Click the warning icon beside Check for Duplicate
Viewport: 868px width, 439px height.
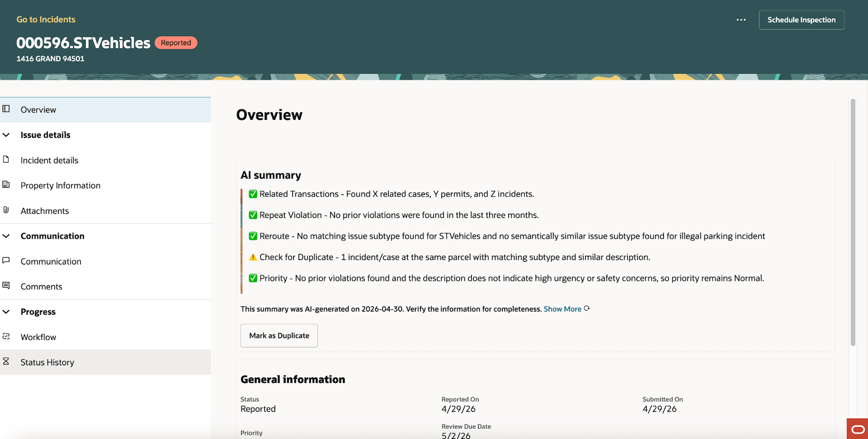(253, 257)
